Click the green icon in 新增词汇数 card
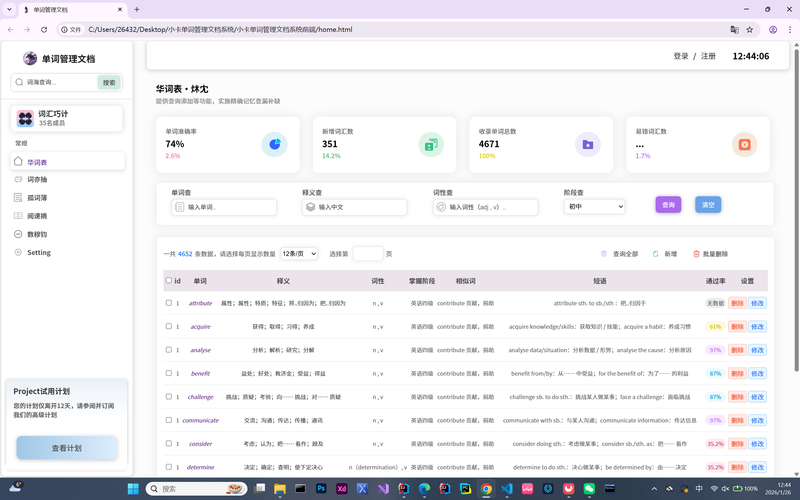800x500 pixels. (430, 145)
